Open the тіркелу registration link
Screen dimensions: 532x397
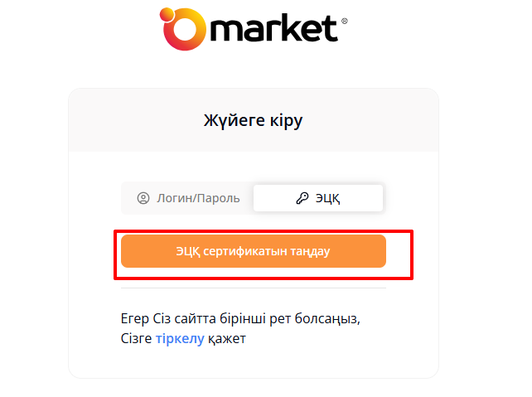coord(180,338)
